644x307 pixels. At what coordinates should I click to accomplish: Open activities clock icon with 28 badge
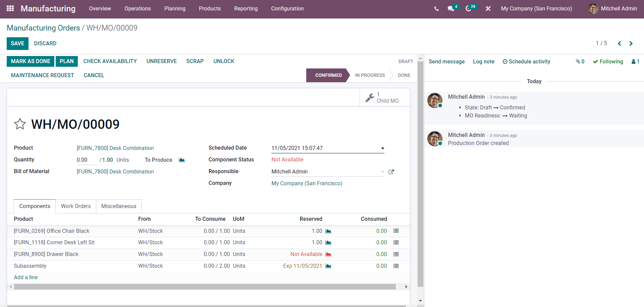pos(469,9)
